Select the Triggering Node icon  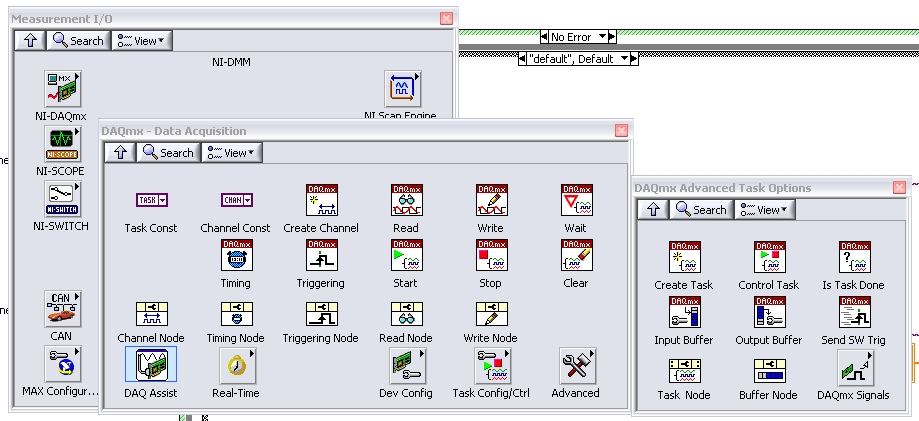(322, 314)
